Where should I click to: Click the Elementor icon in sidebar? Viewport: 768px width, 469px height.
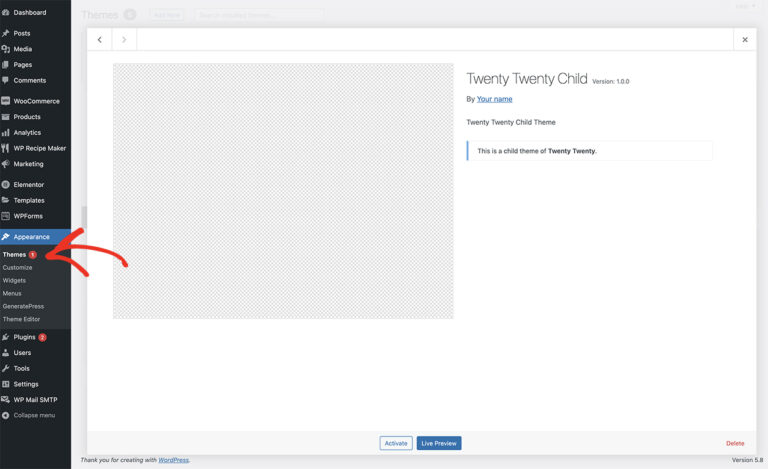coord(6,185)
